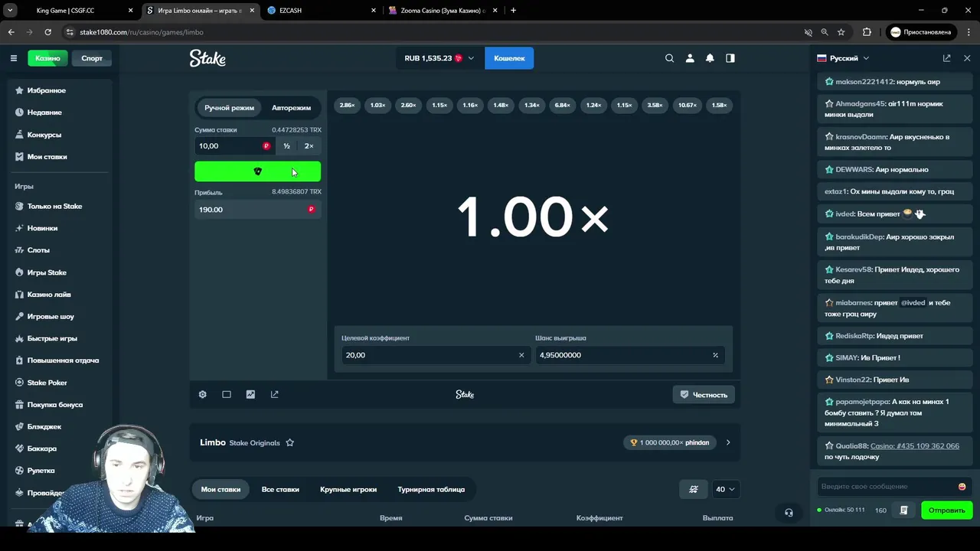Open a new browser tab
Screen dimensions: 980x551
click(513, 10)
